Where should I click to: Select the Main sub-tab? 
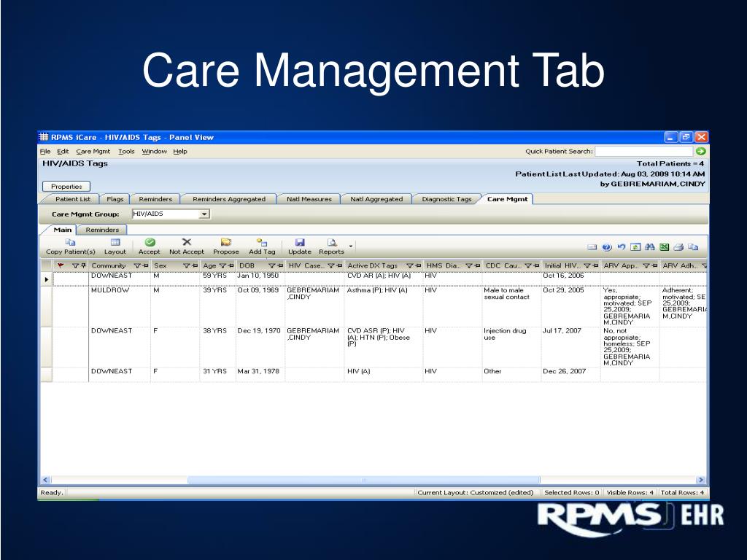tap(63, 230)
